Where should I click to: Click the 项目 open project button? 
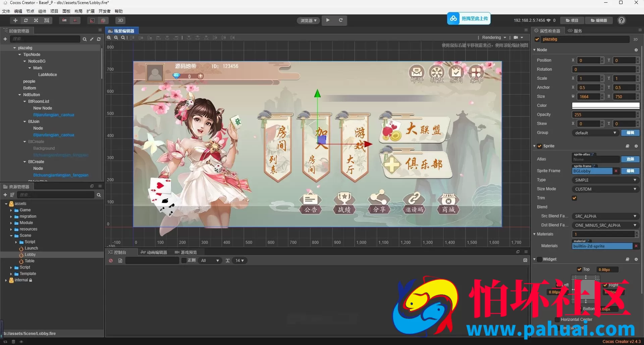[572, 20]
